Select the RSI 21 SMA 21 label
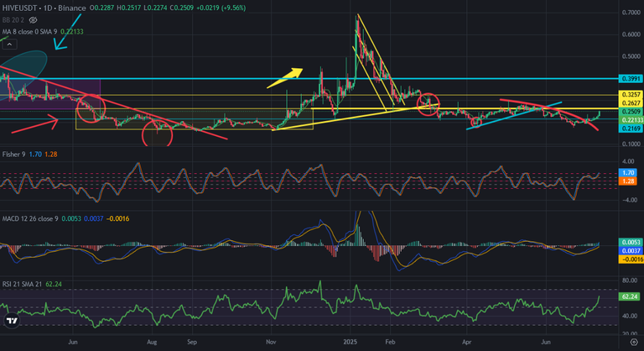 22,284
